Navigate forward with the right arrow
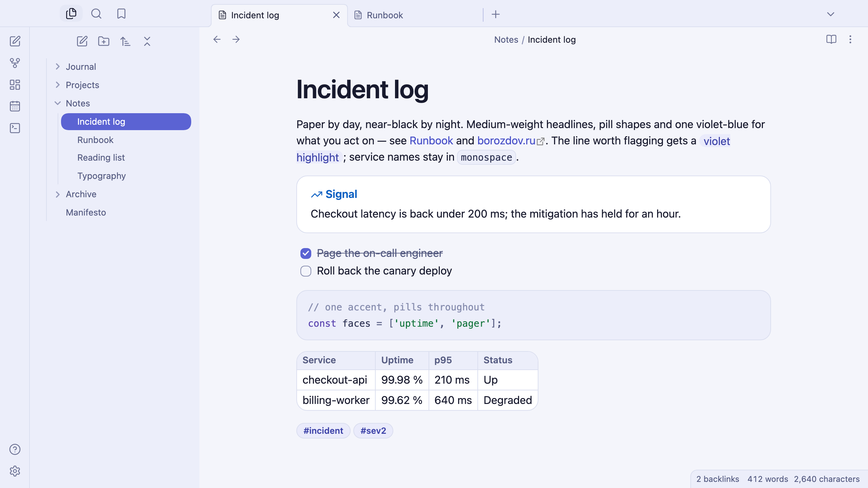The height and width of the screenshot is (488, 868). [236, 40]
